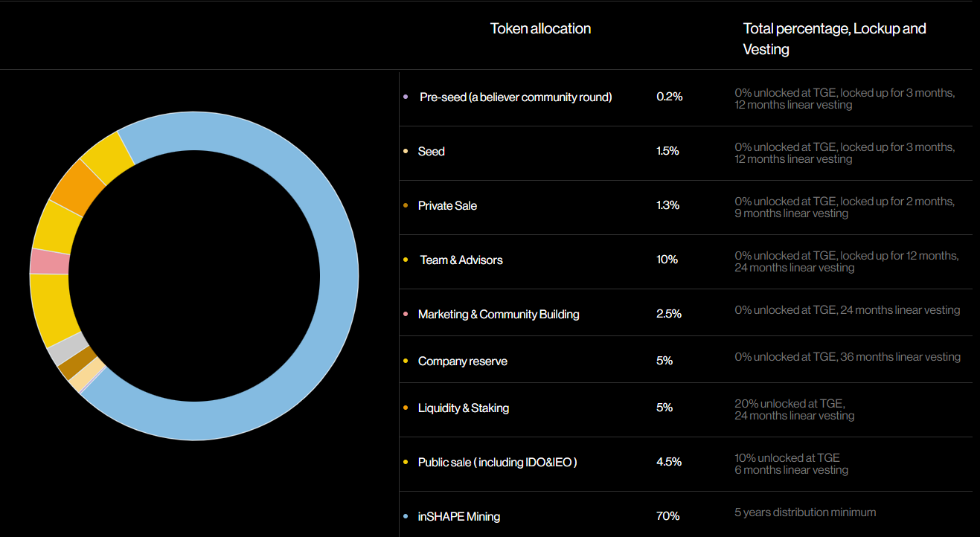
Task: Click the Public sale (including IDO&IEO) label
Action: point(497,462)
